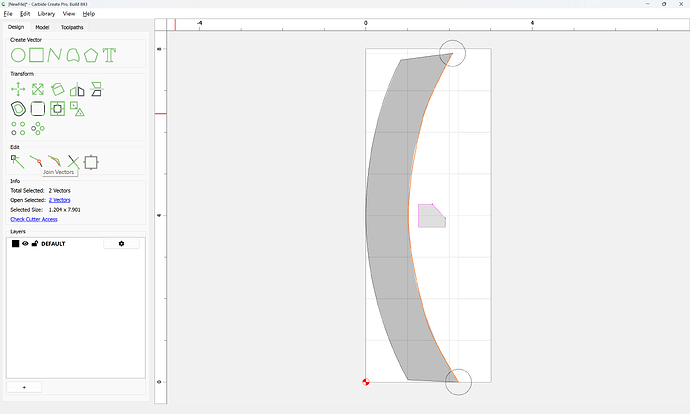Click the circle at crescent's bottom tip
This screenshot has height=414, width=690.
[x=459, y=382]
